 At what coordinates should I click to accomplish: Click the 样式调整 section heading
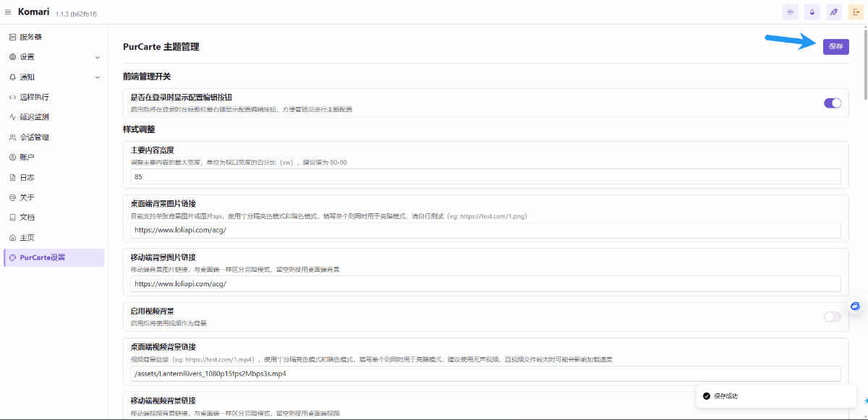(139, 129)
